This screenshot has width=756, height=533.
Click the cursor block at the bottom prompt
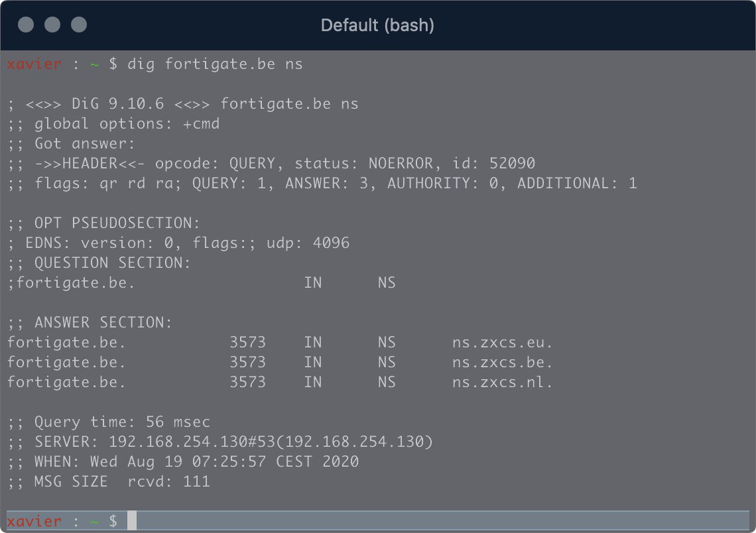click(132, 520)
